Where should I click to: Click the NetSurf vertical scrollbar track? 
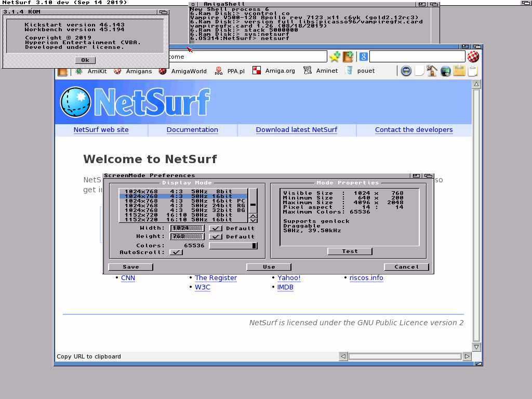(476, 216)
